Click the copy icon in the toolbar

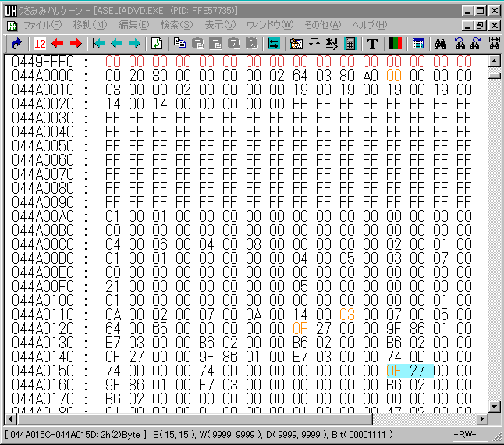(180, 44)
